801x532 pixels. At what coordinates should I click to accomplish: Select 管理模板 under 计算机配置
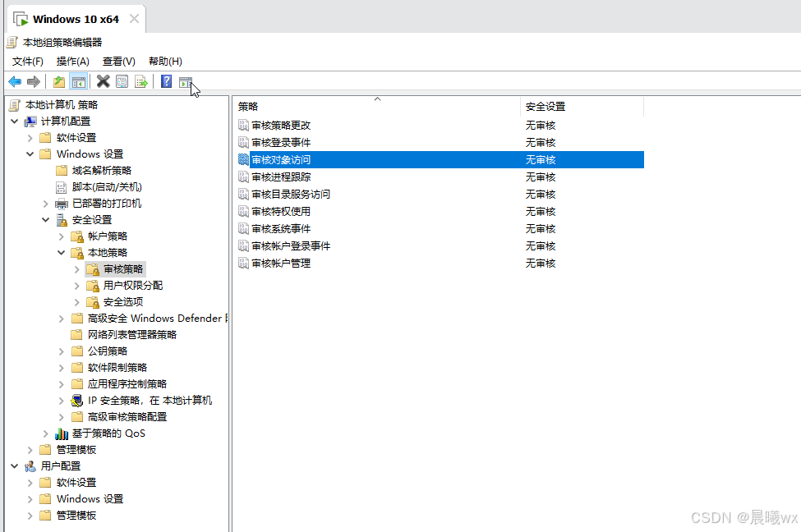pyautogui.click(x=76, y=450)
